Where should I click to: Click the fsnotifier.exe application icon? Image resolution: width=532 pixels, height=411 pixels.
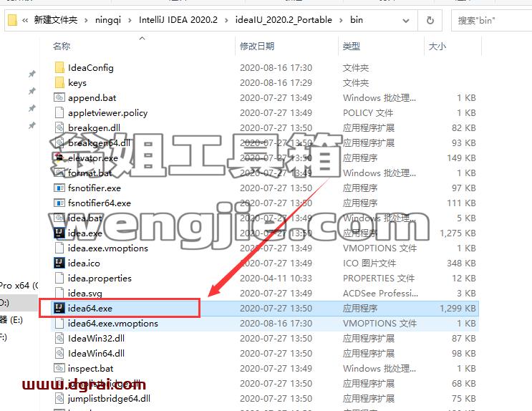59,188
